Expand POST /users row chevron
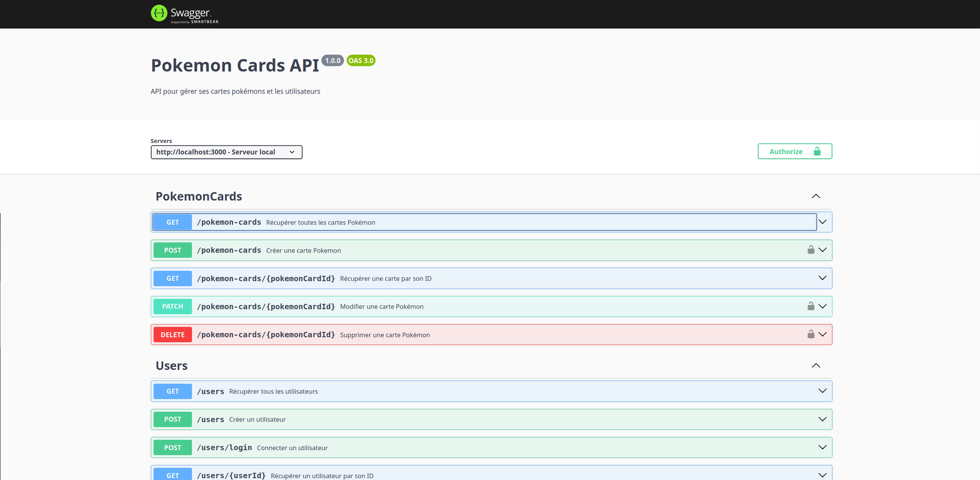This screenshot has height=480, width=980. click(x=823, y=419)
